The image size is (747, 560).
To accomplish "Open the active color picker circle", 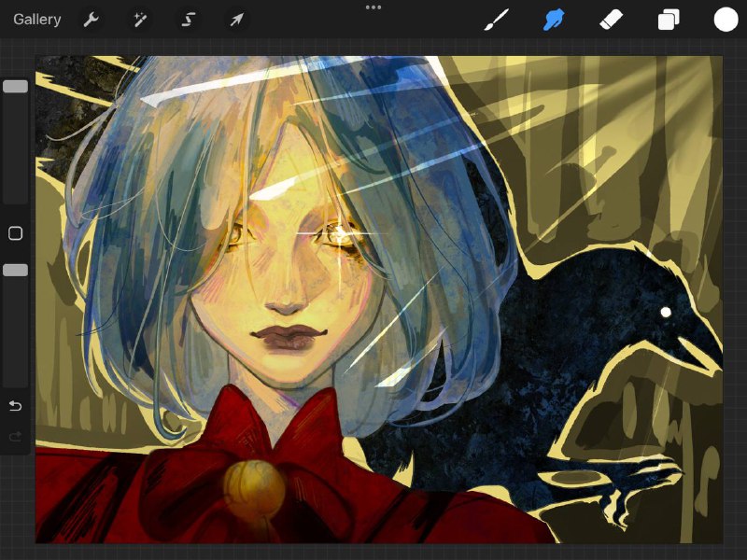I will [x=726, y=20].
